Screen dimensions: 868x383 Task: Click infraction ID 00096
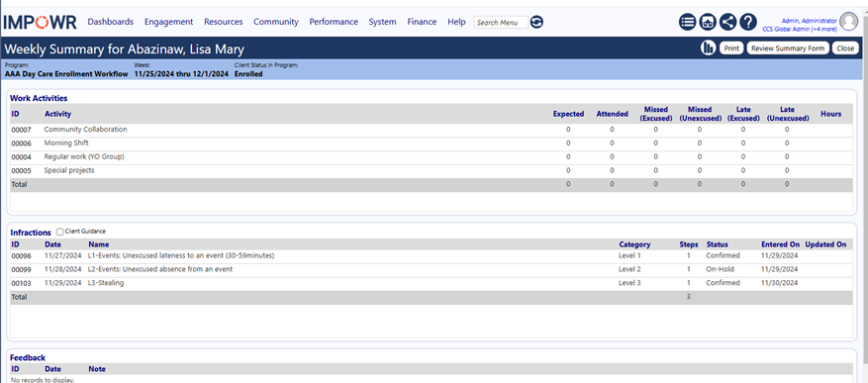pos(21,255)
